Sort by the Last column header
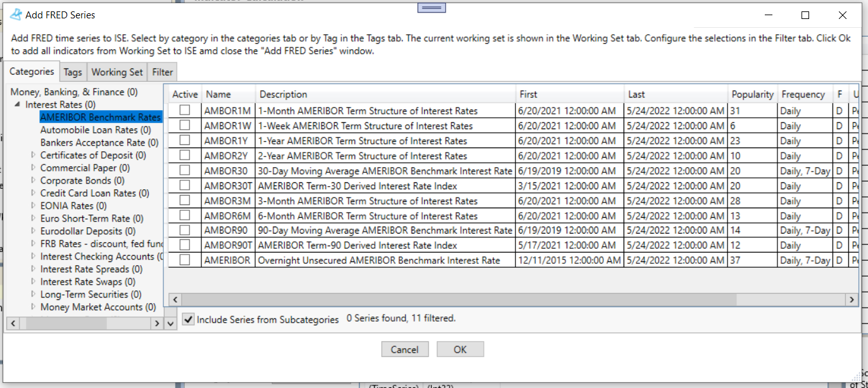This screenshot has width=868, height=388. coord(676,94)
